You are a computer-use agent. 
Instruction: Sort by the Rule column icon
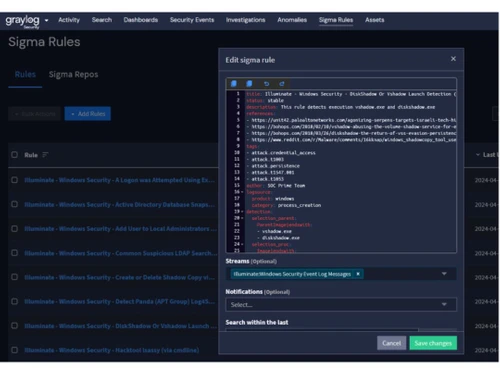pos(45,155)
